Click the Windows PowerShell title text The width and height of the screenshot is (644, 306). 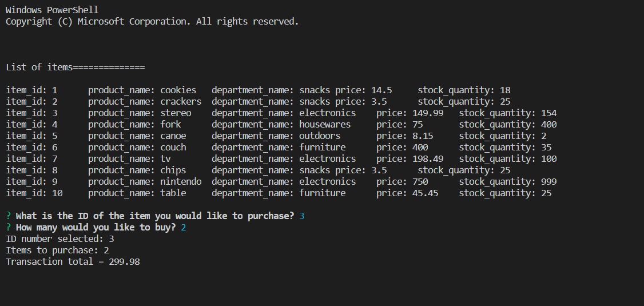coord(52,10)
